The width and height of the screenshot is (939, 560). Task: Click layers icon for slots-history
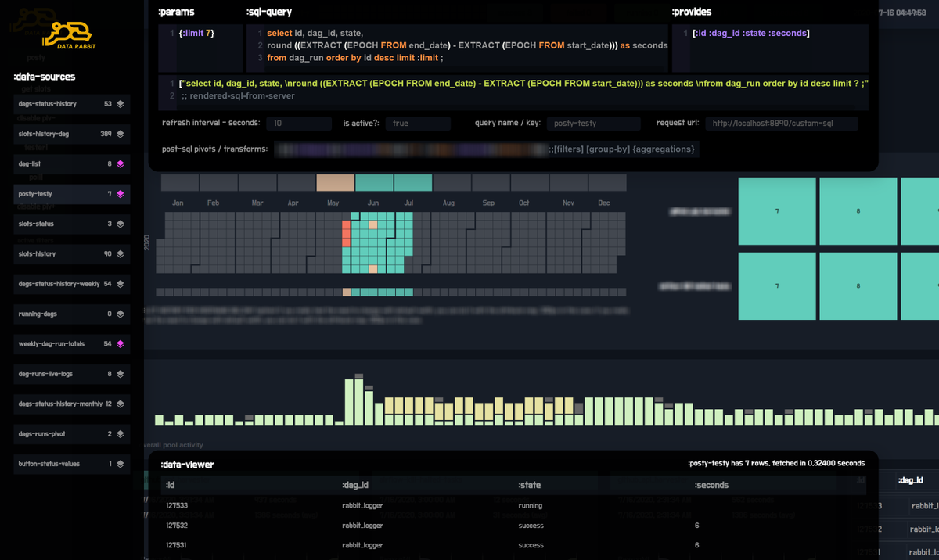pos(121,253)
